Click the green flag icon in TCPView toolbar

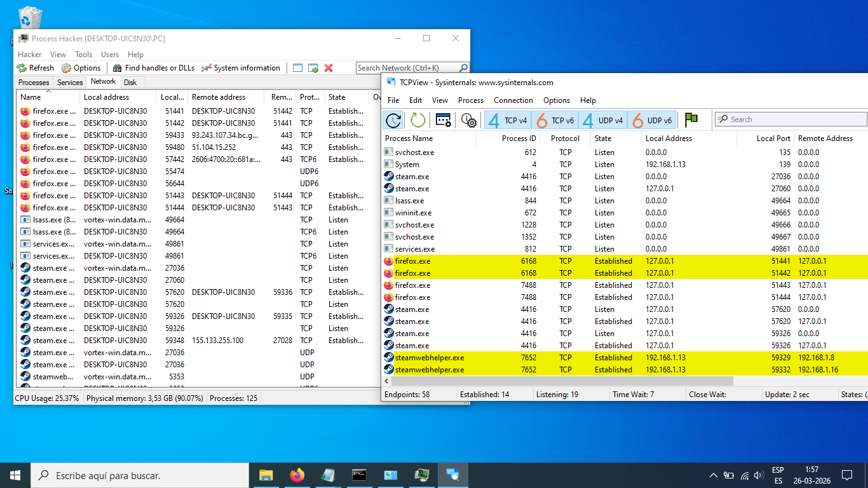(x=691, y=120)
